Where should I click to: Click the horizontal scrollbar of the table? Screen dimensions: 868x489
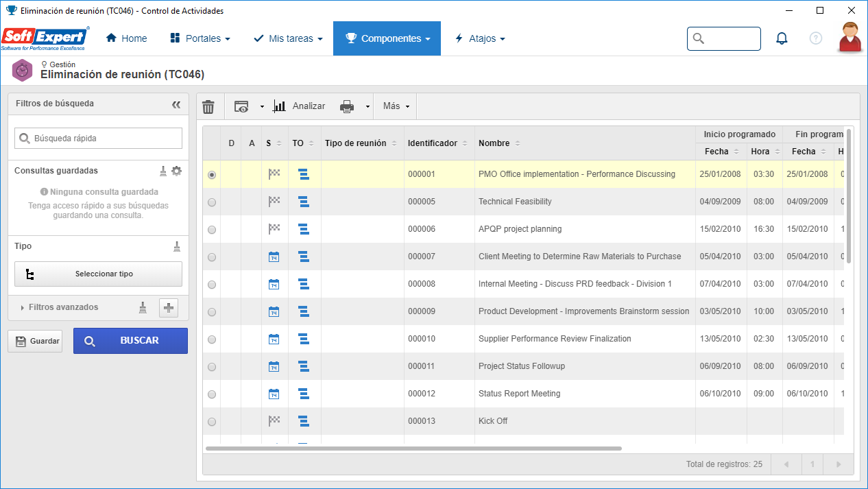[x=413, y=449]
